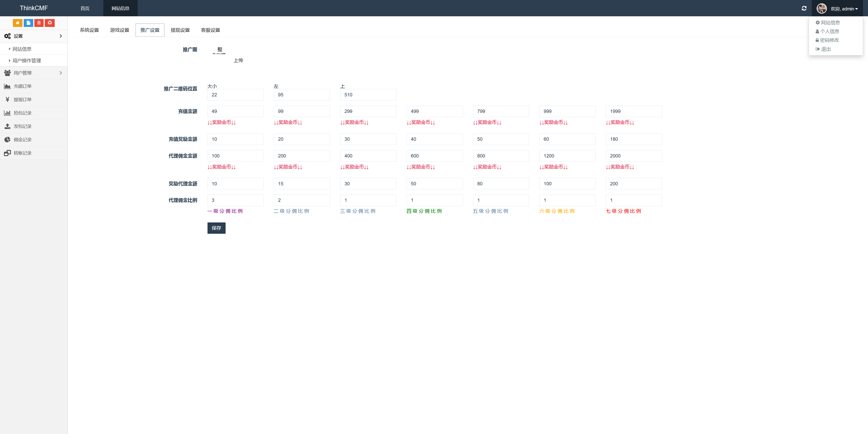Click the 大小 input field showing 22
Viewport: 868px width, 434px height.
235,95
